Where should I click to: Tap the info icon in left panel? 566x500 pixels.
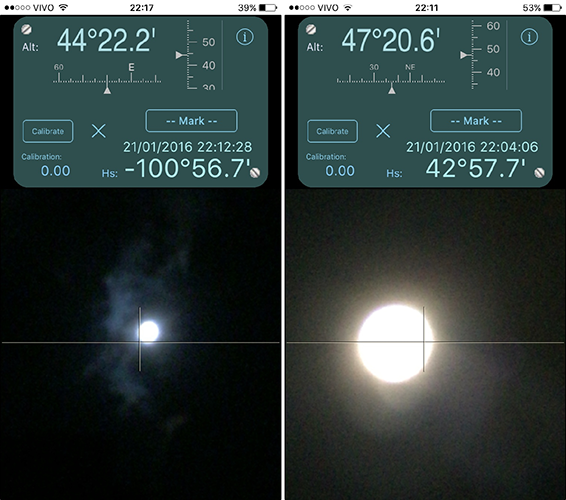245,37
